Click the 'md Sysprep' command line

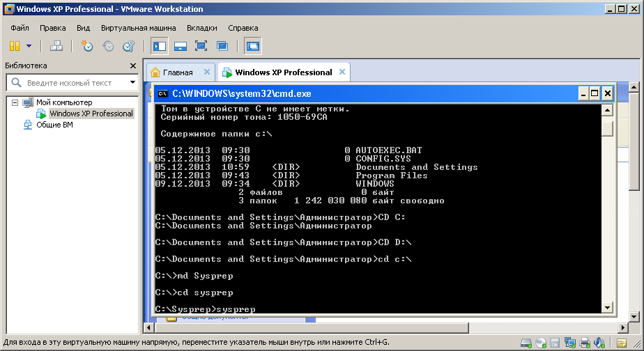pyautogui.click(x=194, y=276)
